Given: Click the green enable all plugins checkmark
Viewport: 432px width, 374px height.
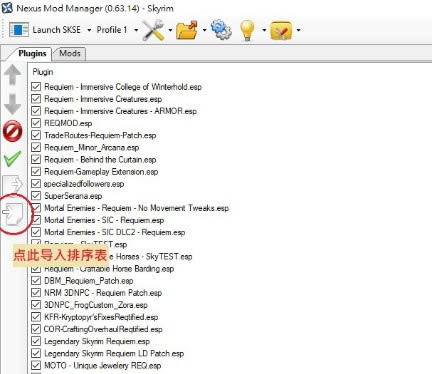Looking at the screenshot, I should click(x=13, y=159).
